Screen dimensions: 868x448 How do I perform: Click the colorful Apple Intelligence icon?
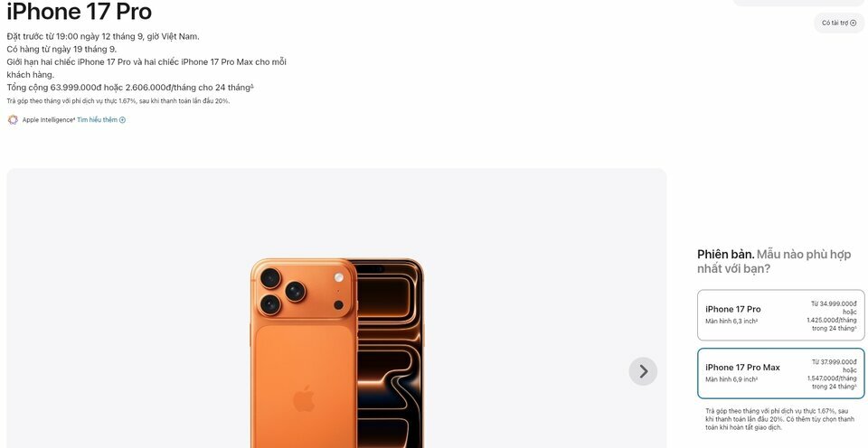coord(13,119)
